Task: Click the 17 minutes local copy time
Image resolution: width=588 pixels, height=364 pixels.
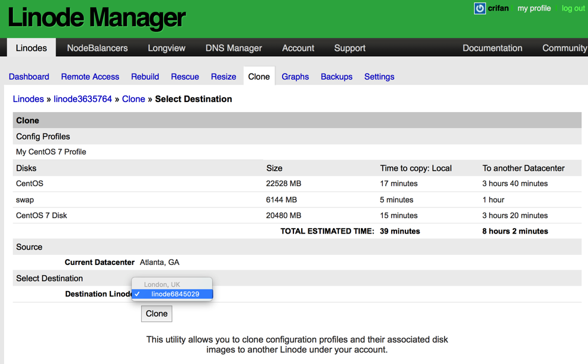Action: point(399,183)
